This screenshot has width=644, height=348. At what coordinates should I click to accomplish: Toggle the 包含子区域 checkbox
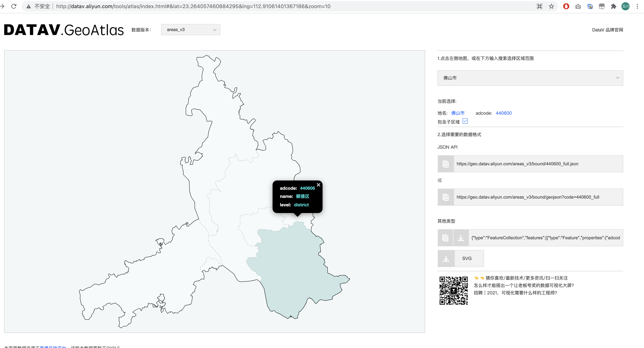click(465, 121)
